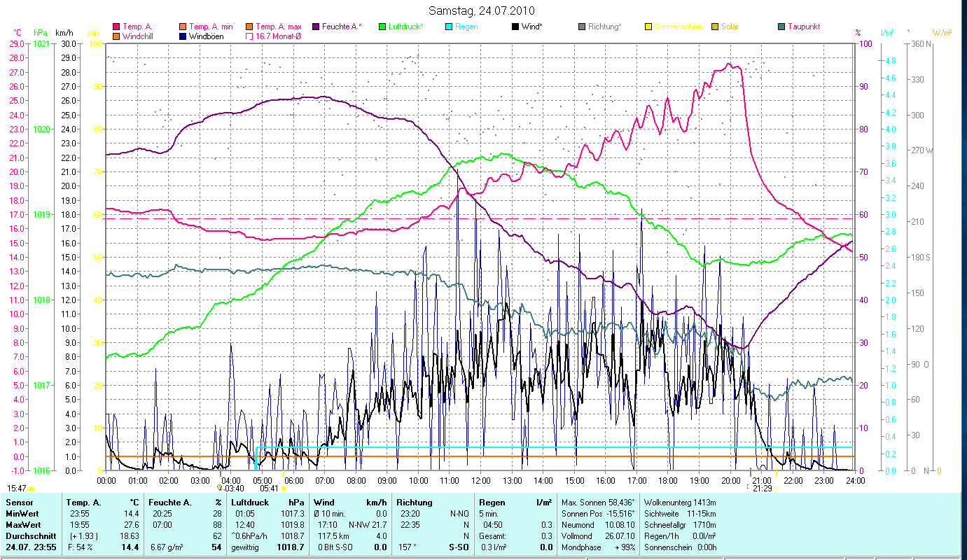Click the Richtung legend label
Viewport: 967px width, 560px height.
[604, 27]
